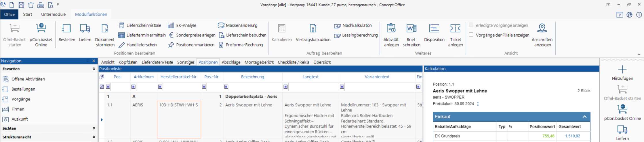Click the filter operator for Artikelnum column
This screenshot has height=142, width=644.
coord(134,87)
